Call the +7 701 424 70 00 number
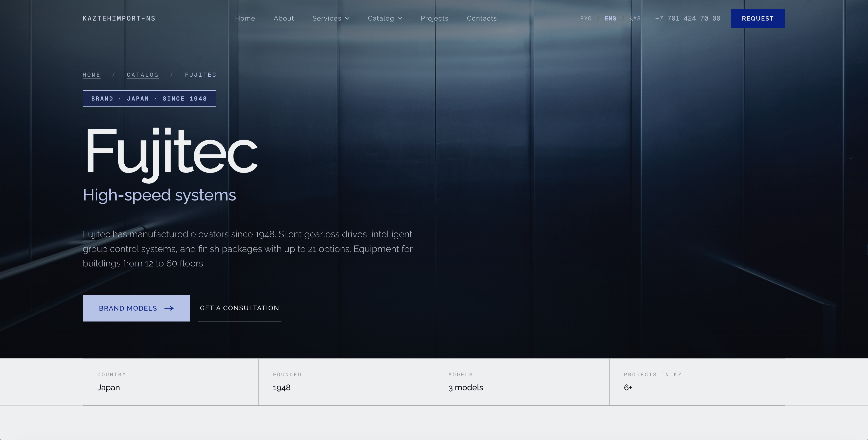 (x=688, y=19)
